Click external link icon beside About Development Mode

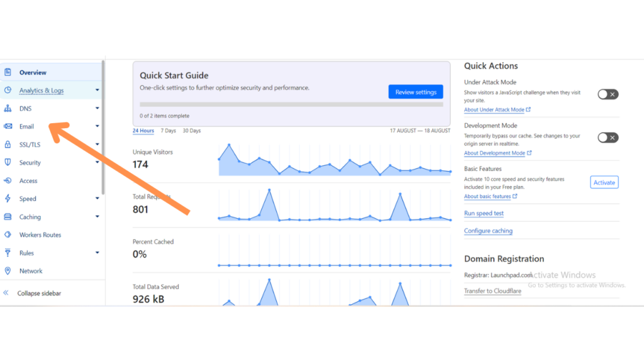tap(529, 153)
